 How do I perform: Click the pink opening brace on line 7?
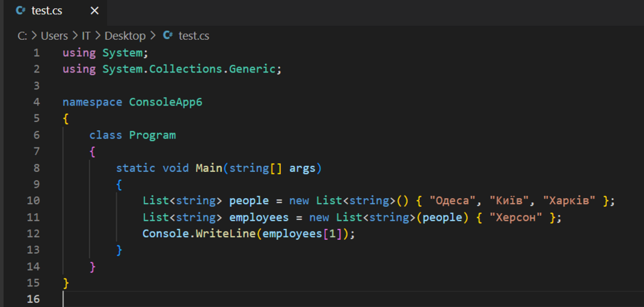click(92, 151)
